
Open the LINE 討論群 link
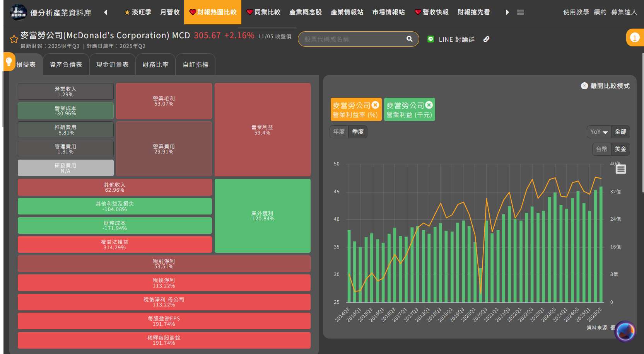pos(451,39)
